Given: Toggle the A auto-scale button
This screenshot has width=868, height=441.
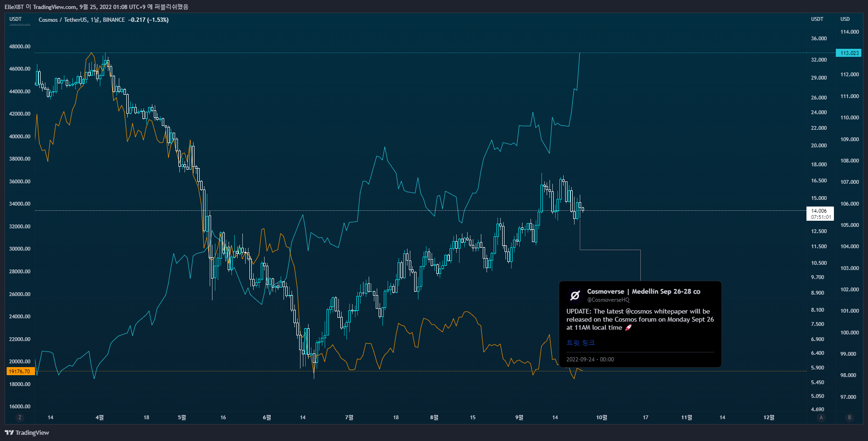Looking at the screenshot, I should (821, 417).
